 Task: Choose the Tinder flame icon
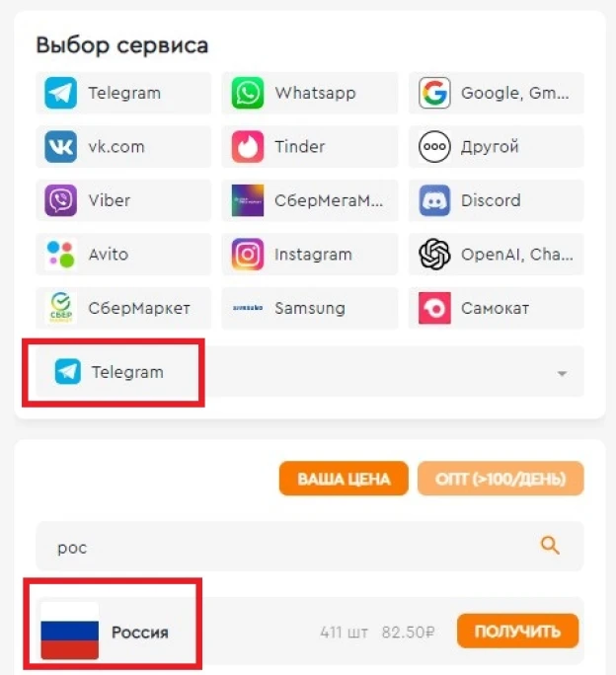click(x=247, y=147)
